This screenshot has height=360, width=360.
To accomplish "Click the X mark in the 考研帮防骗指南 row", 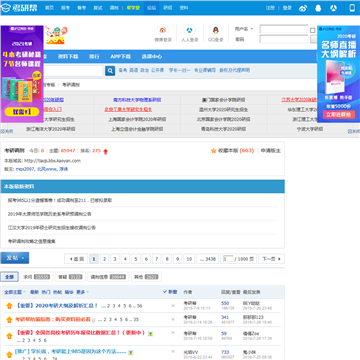I will point(173,319).
